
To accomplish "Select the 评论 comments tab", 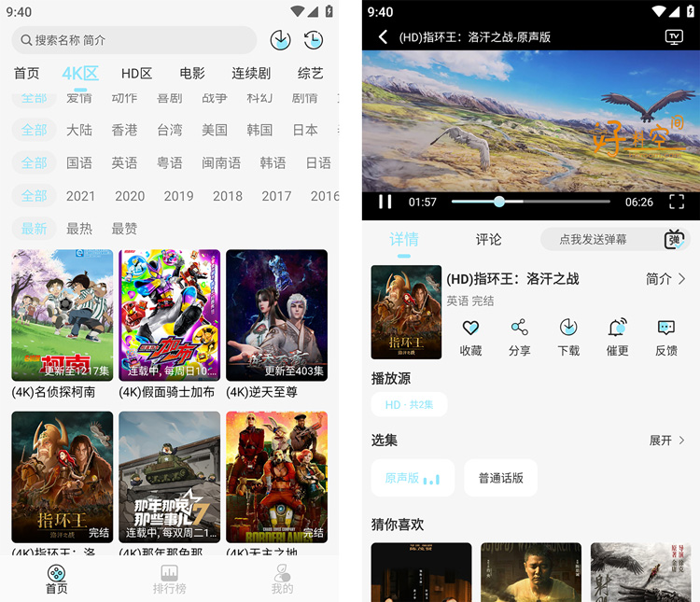I will coord(488,239).
